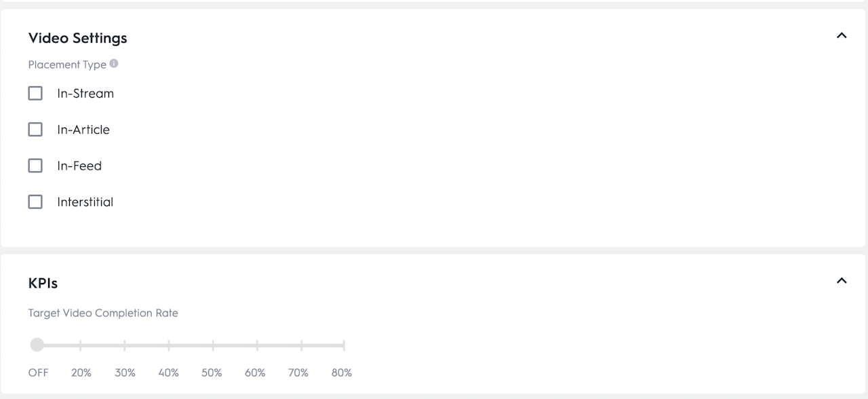The image size is (868, 399).
Task: Click the Placement Type info icon
Action: (114, 64)
